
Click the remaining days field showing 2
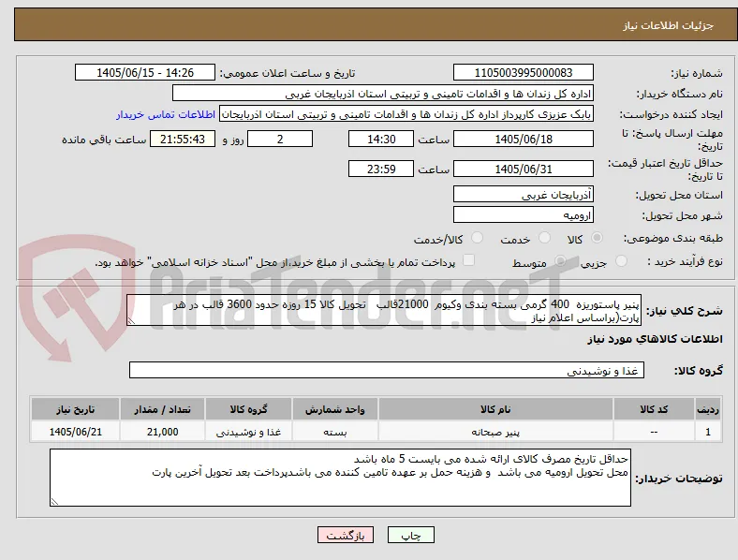[x=280, y=140]
